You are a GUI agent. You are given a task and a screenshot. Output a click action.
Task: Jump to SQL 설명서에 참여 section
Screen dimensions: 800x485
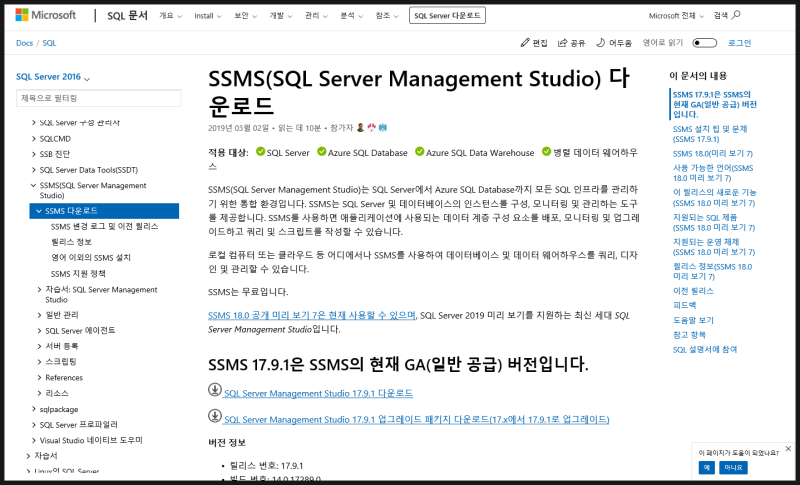tap(705, 350)
